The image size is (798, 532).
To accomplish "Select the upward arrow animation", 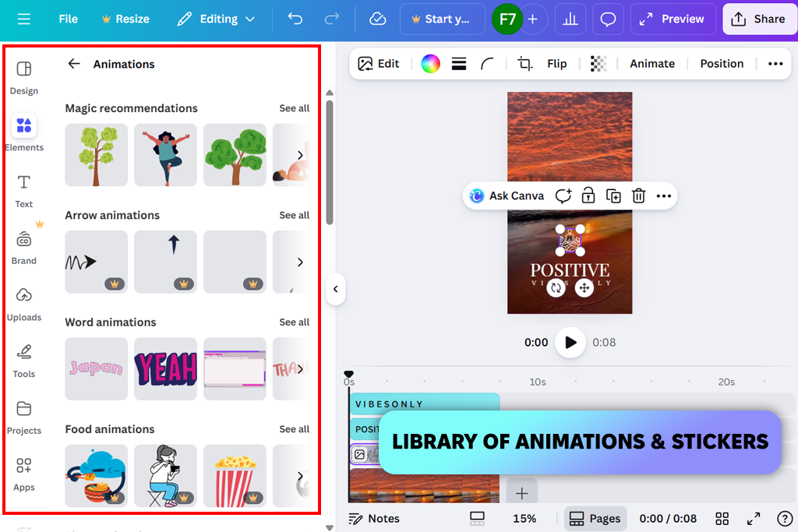I will 165,262.
